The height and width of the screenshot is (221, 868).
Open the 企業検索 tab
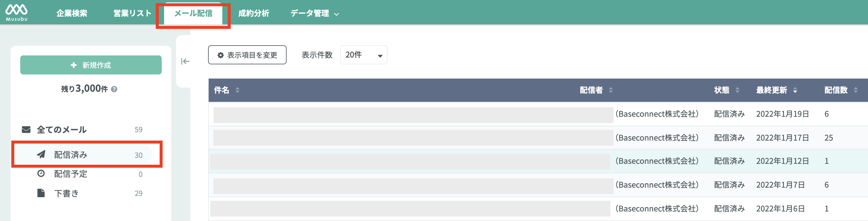point(72,13)
